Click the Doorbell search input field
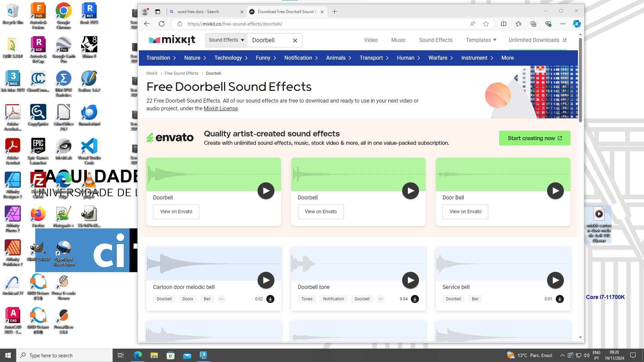 270,40
